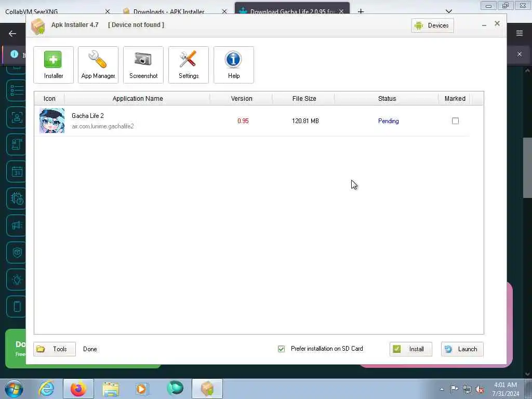Image resolution: width=532 pixels, height=399 pixels.
Task: Click the Devices button
Action: pos(432,25)
